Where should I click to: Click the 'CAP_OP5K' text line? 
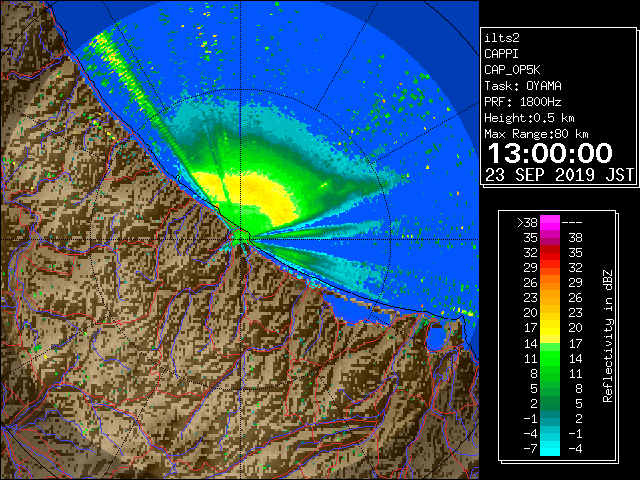tap(512, 70)
